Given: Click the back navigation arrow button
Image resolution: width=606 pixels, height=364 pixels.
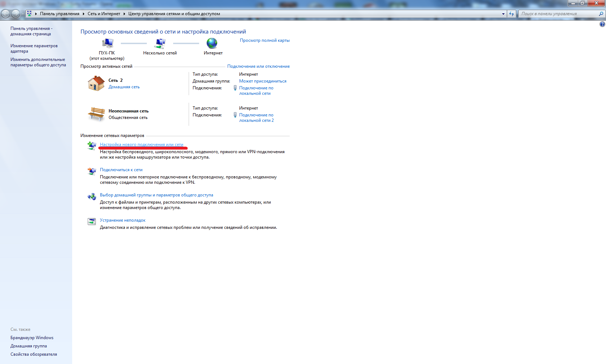Looking at the screenshot, I should (6, 14).
